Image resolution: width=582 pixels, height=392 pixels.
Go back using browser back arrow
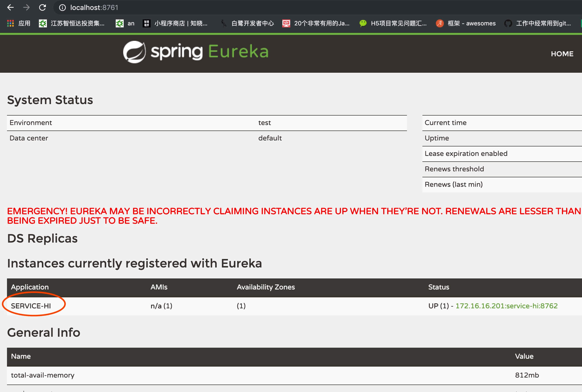(10, 7)
